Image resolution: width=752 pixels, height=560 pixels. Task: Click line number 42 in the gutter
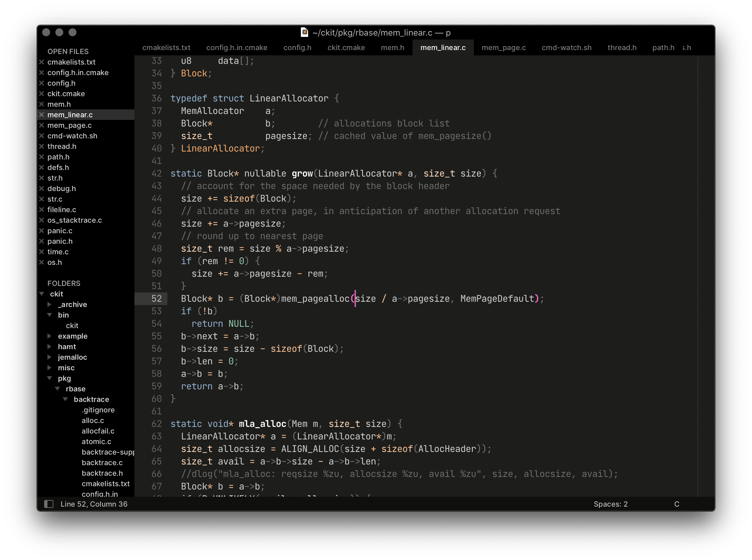point(156,174)
